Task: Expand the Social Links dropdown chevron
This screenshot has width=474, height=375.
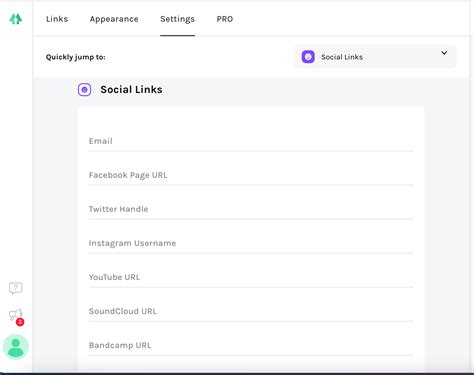Action: click(x=444, y=53)
